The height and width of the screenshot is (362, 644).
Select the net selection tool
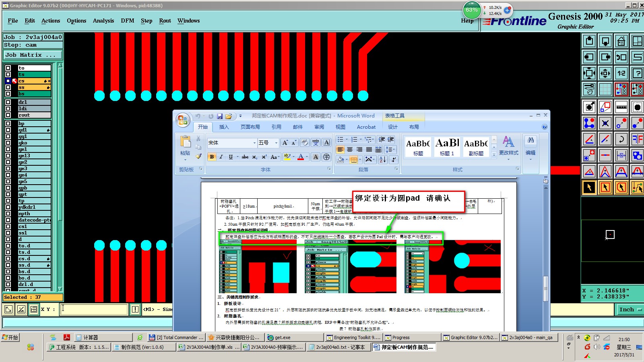pos(637,187)
